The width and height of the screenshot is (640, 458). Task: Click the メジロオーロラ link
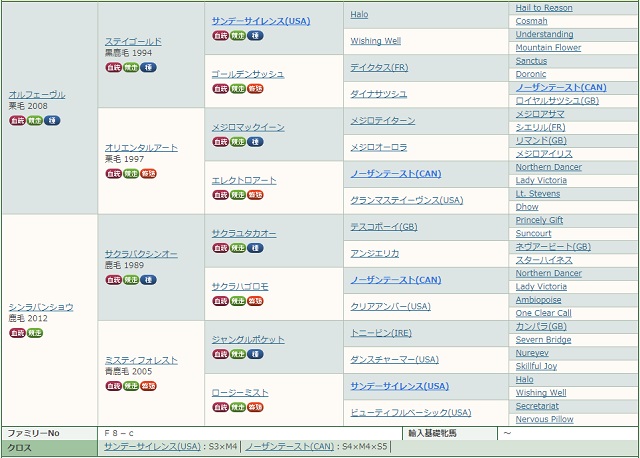[x=378, y=147]
